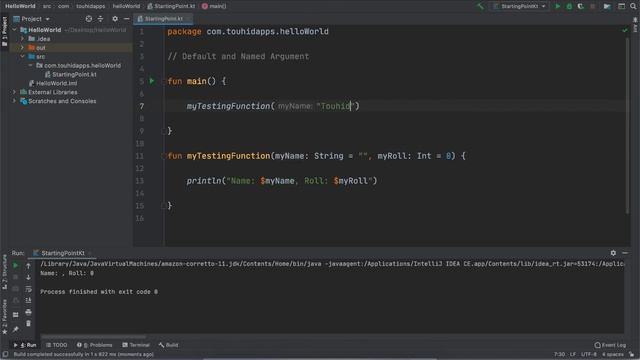Open the StartingPointKt run configuration dropdown
The width and height of the screenshot is (640, 360).
(519, 6)
